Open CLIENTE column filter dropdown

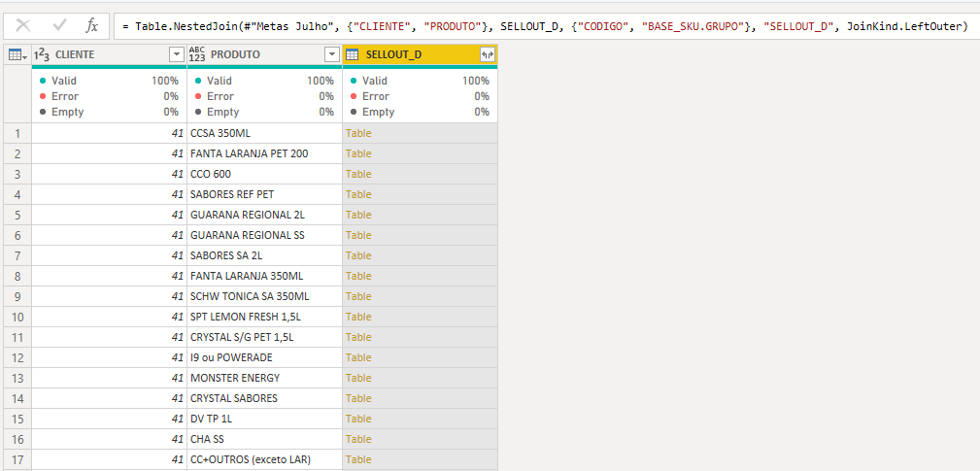pyautogui.click(x=176, y=55)
